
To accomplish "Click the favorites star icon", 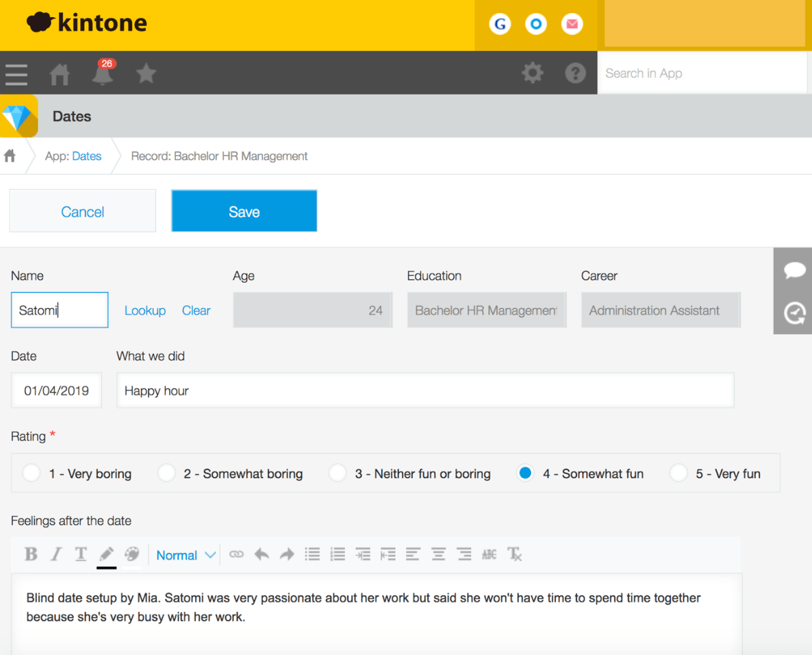I will pyautogui.click(x=146, y=73).
